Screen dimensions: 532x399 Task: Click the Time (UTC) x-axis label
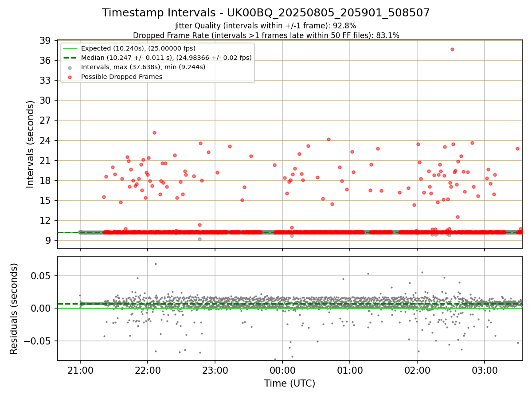[290, 383]
